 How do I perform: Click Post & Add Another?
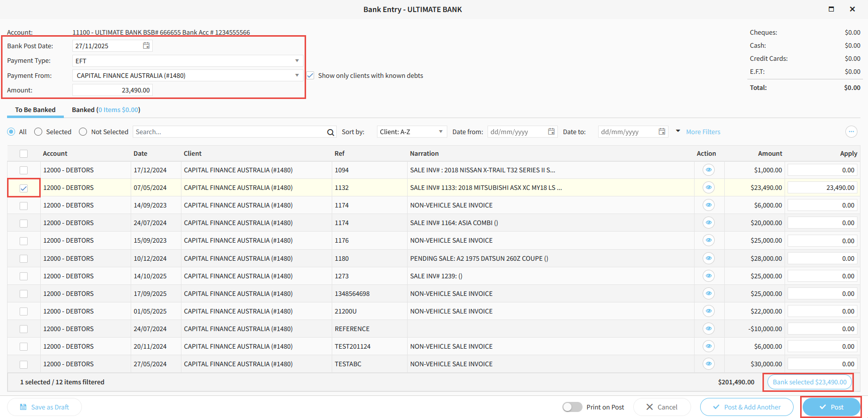pos(747,407)
